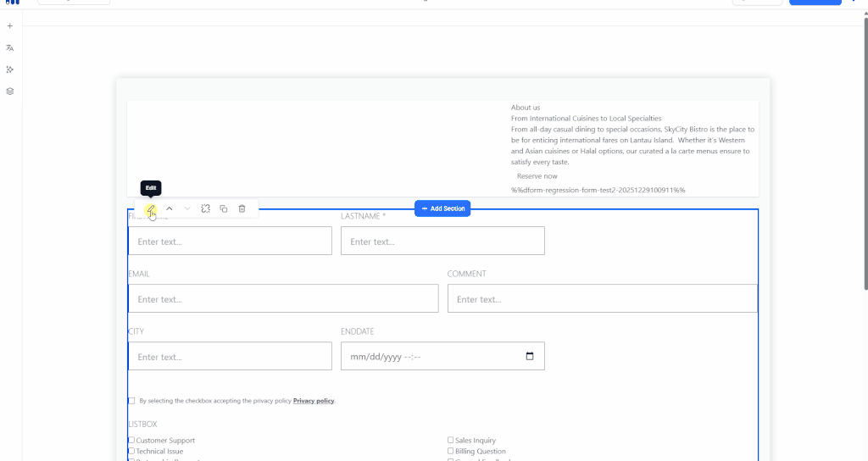
Task: Click the LASTNAME text field
Action: tap(442, 241)
